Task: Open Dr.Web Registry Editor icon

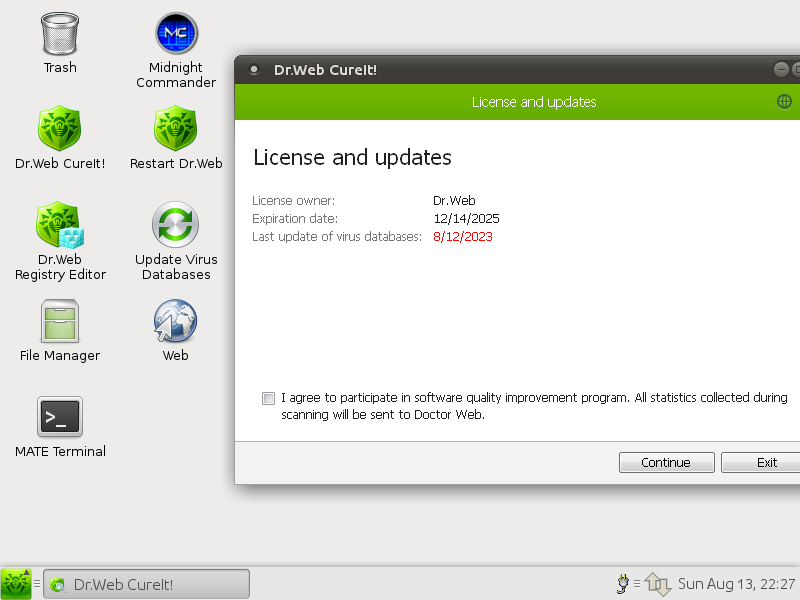Action: (60, 224)
